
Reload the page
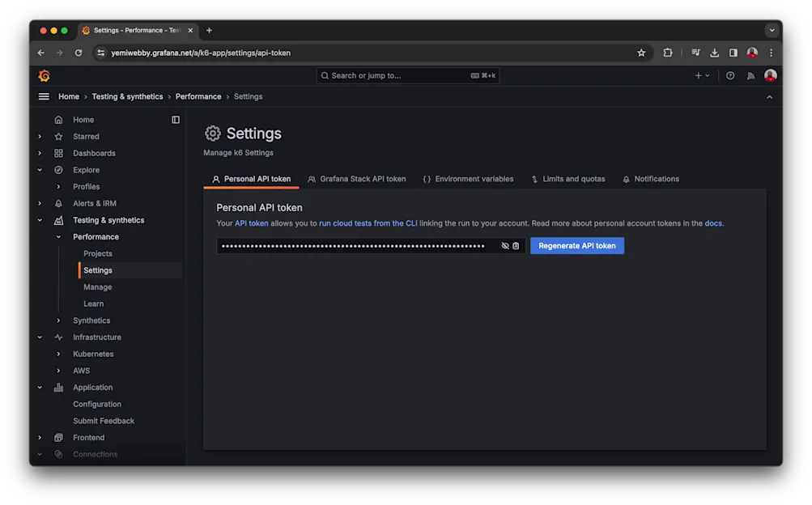coord(79,53)
